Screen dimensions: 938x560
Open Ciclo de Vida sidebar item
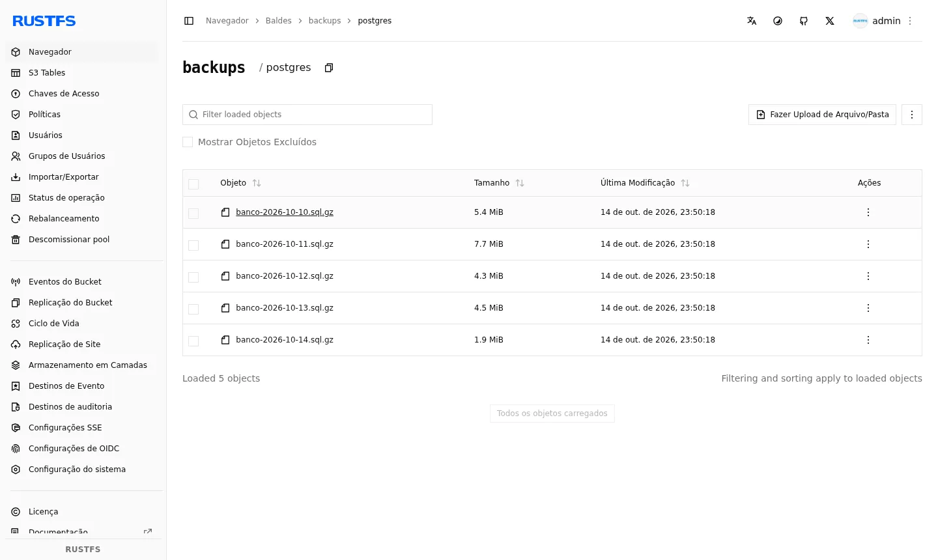coord(82,324)
